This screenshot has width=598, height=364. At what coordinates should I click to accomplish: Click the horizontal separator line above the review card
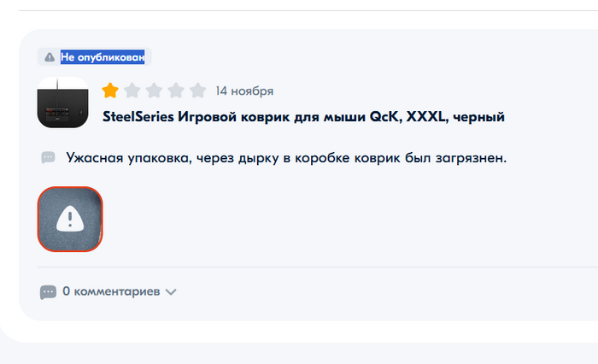click(299, 10)
